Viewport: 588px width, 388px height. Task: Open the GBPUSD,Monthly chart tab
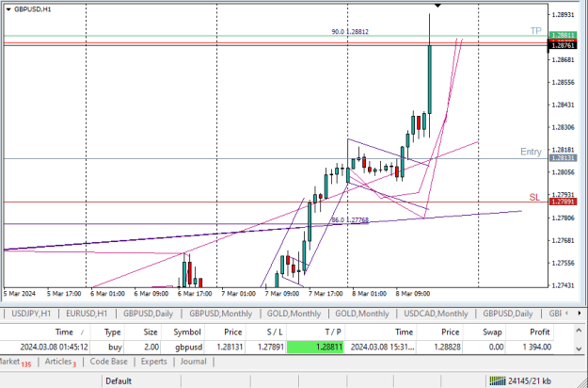pos(220,314)
